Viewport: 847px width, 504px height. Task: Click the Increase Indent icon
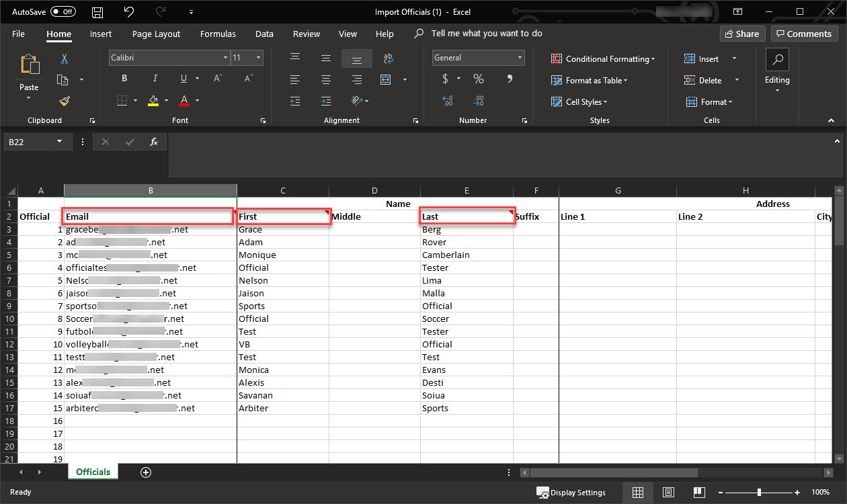pyautogui.click(x=326, y=101)
